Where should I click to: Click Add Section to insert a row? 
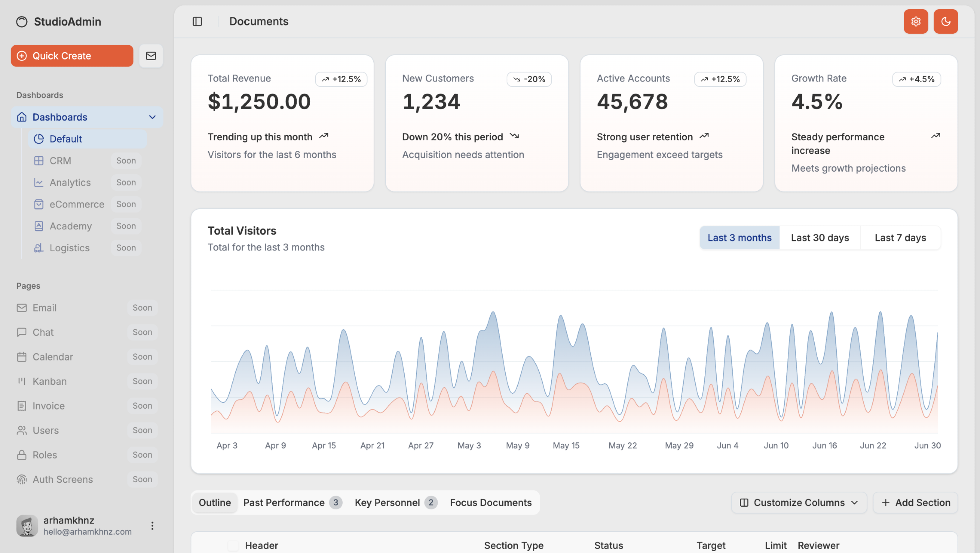point(915,502)
